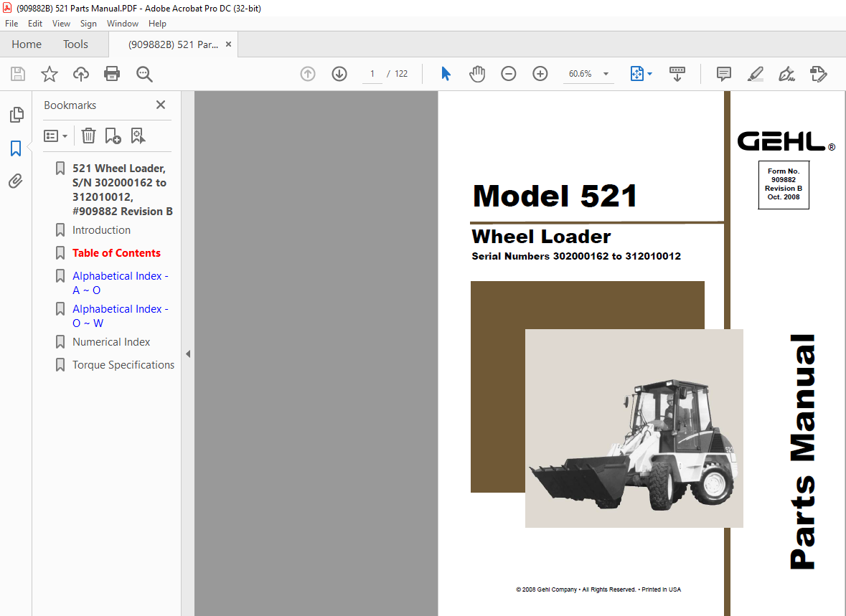Image resolution: width=846 pixels, height=616 pixels.
Task: Open the Edit menu
Action: (x=35, y=24)
